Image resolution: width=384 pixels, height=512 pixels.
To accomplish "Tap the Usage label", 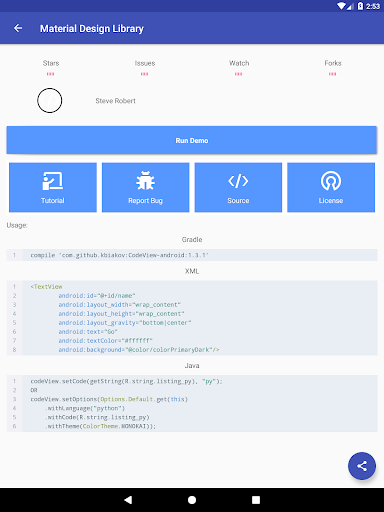I will 17,225.
